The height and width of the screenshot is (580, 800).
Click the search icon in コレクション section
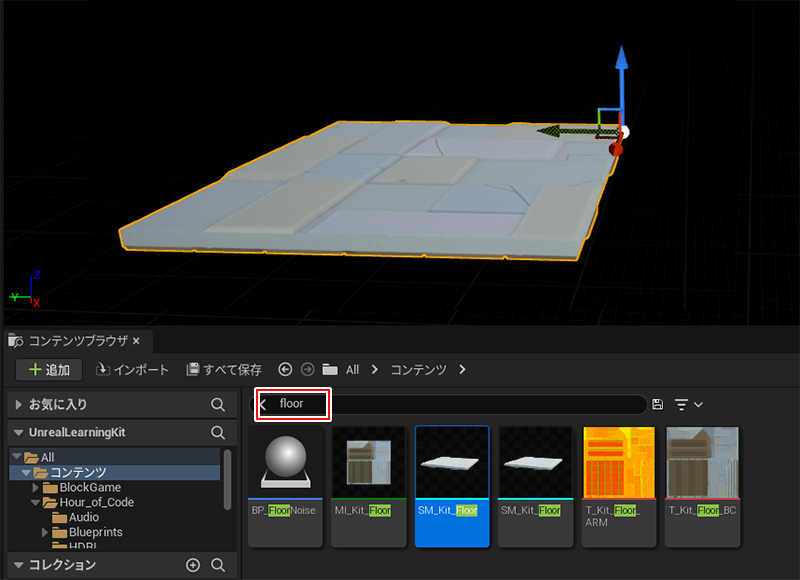click(x=218, y=565)
